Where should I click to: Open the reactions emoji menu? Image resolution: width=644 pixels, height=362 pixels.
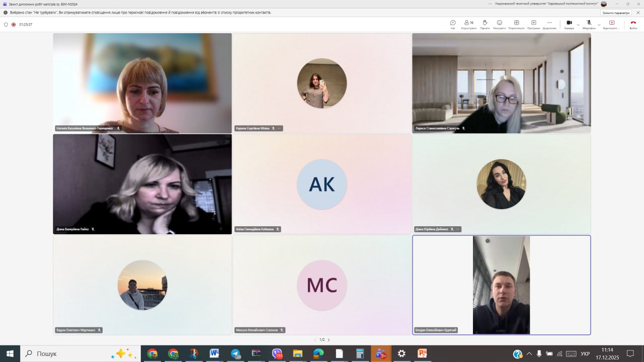pos(500,24)
